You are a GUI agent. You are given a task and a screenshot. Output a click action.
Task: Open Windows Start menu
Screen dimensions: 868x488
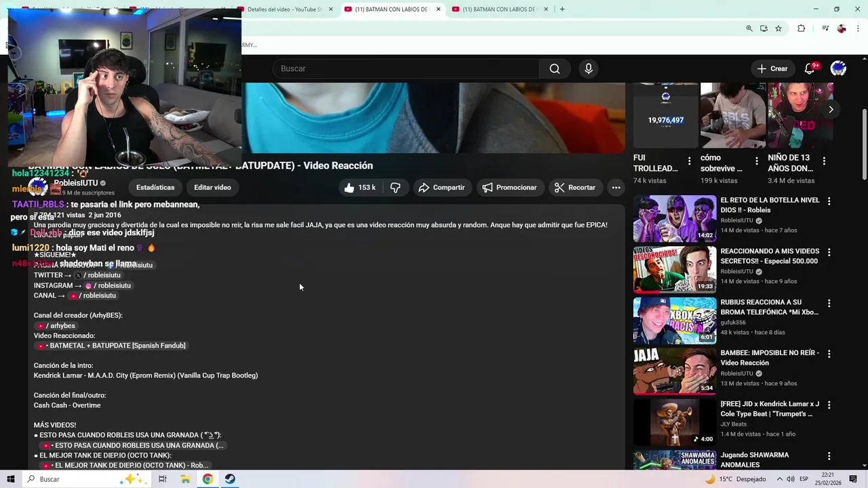tap(10, 479)
